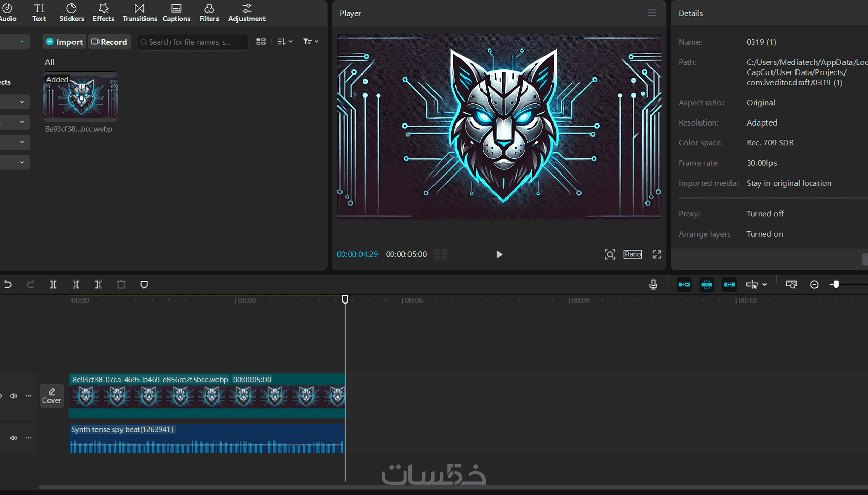The width and height of the screenshot is (868, 495).
Task: Open the Cover editor
Action: coord(52,395)
